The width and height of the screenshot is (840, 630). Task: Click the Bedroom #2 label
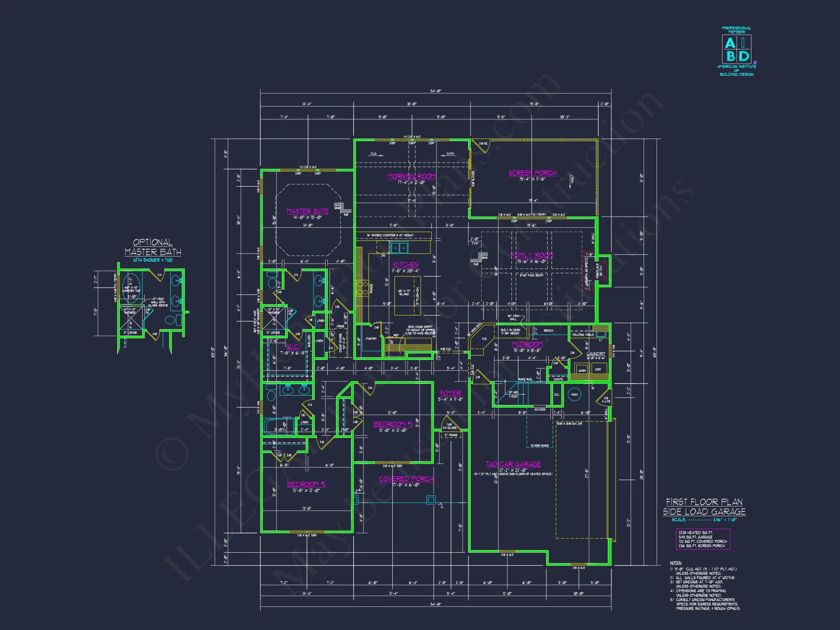pos(306,484)
